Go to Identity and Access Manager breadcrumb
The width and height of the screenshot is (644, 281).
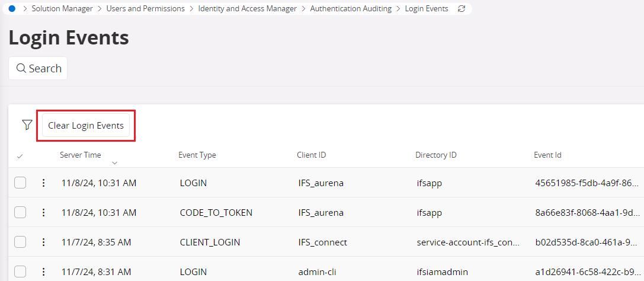pos(247,9)
